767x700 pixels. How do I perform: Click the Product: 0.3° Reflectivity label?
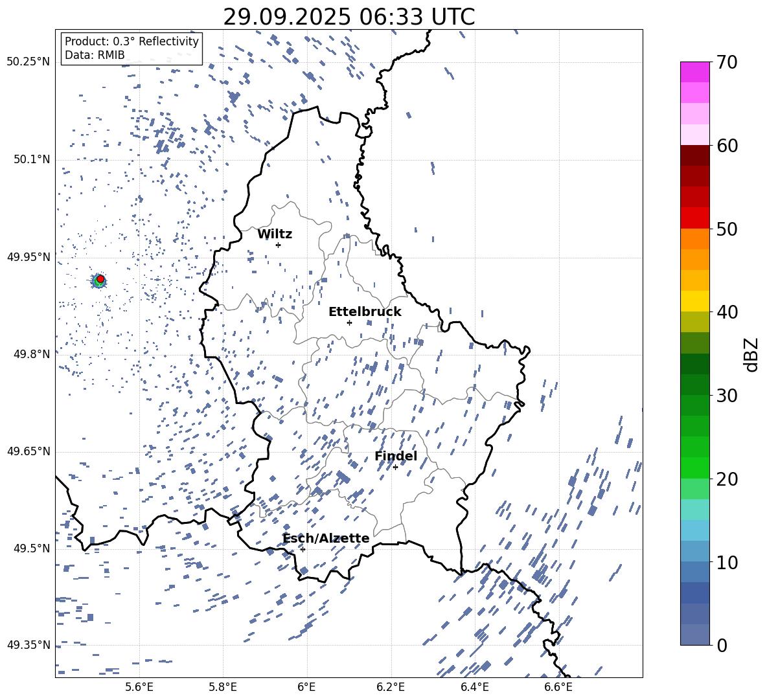click(x=132, y=41)
